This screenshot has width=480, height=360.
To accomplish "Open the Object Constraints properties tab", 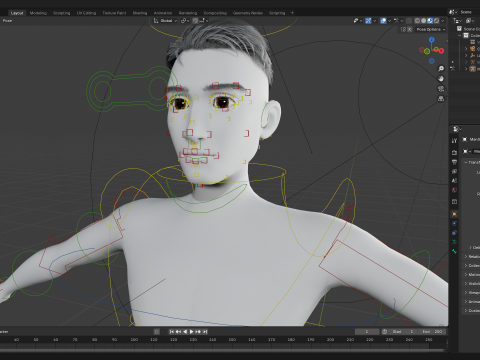I will [454, 233].
